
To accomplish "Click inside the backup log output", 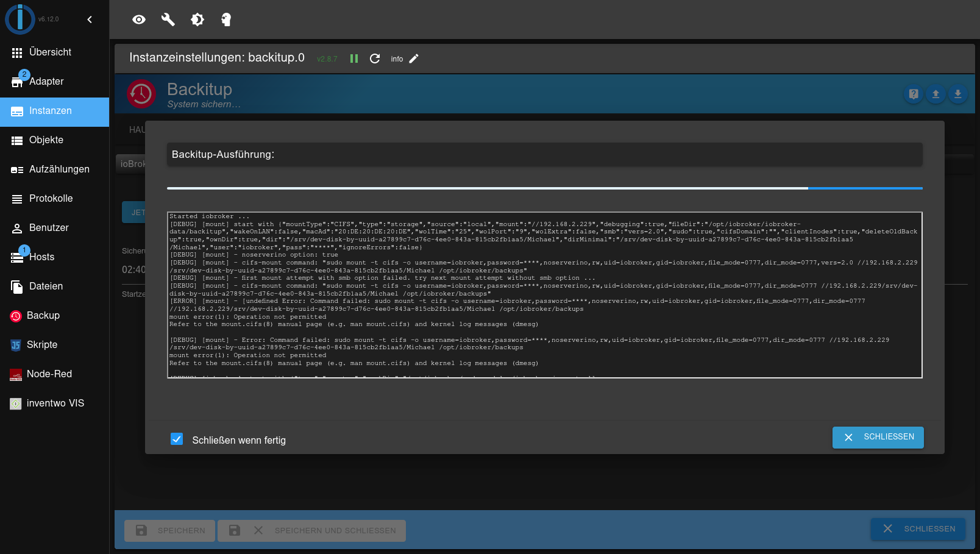I will point(544,295).
